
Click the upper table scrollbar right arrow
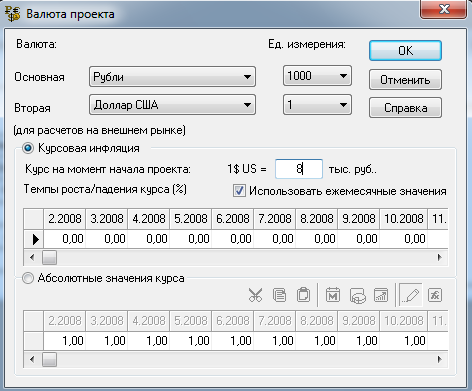click(440, 257)
